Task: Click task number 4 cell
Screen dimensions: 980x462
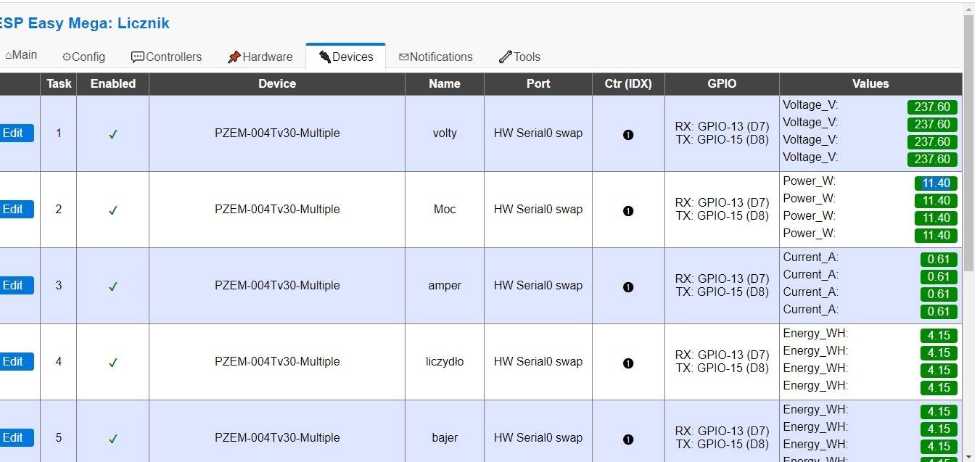Action: [x=59, y=362]
